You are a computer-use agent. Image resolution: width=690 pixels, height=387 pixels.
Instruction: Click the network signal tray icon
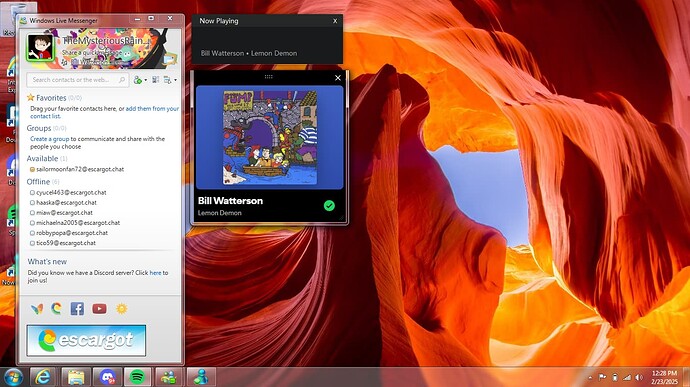click(627, 377)
